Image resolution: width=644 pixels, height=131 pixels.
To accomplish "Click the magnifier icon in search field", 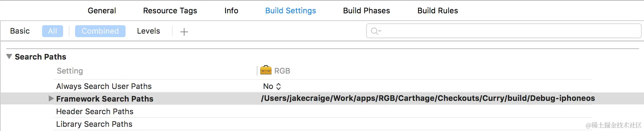I will point(376,31).
